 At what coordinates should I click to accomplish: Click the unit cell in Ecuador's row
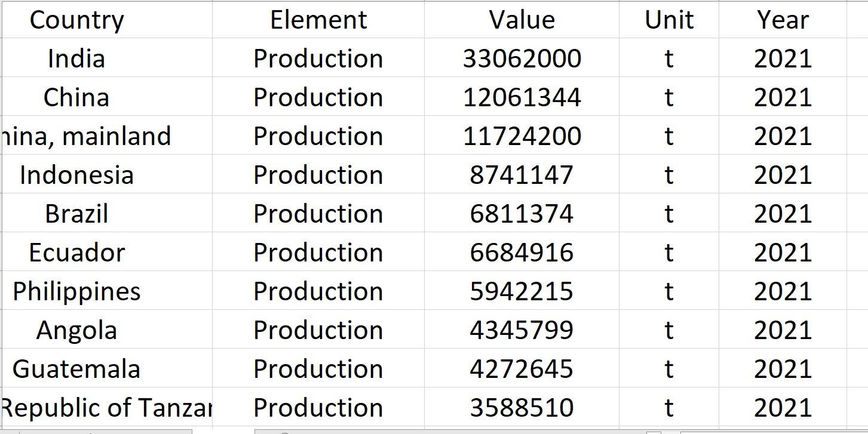click(669, 252)
